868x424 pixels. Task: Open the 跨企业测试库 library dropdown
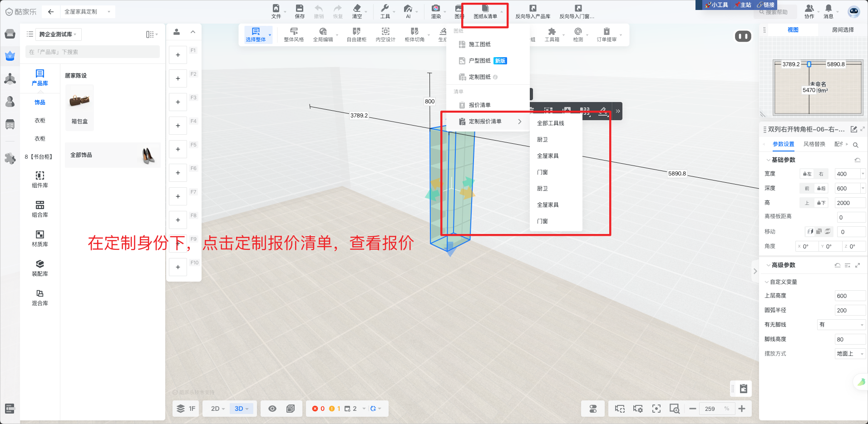point(58,34)
